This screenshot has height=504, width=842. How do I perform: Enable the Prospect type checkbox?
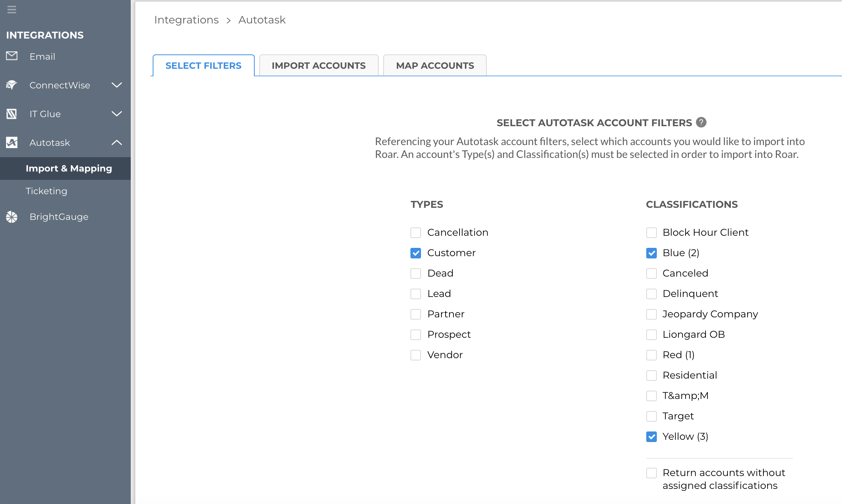(416, 334)
